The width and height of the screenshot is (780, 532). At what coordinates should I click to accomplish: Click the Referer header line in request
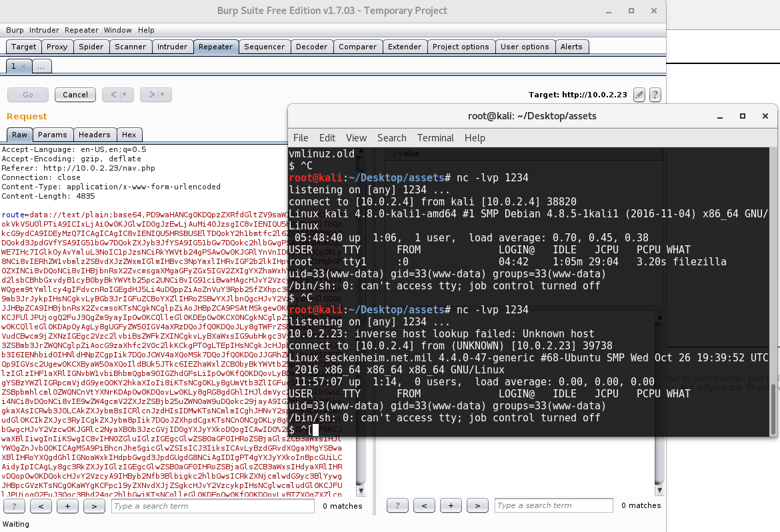click(78, 168)
